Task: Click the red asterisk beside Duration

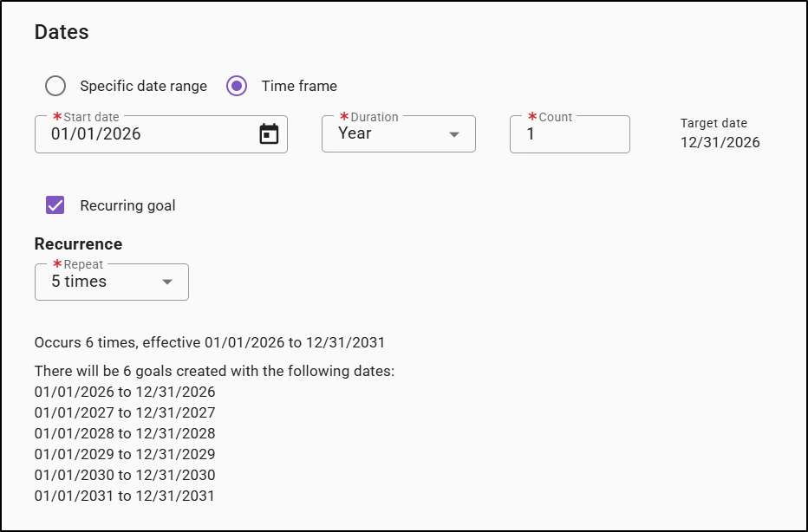Action: 342,116
